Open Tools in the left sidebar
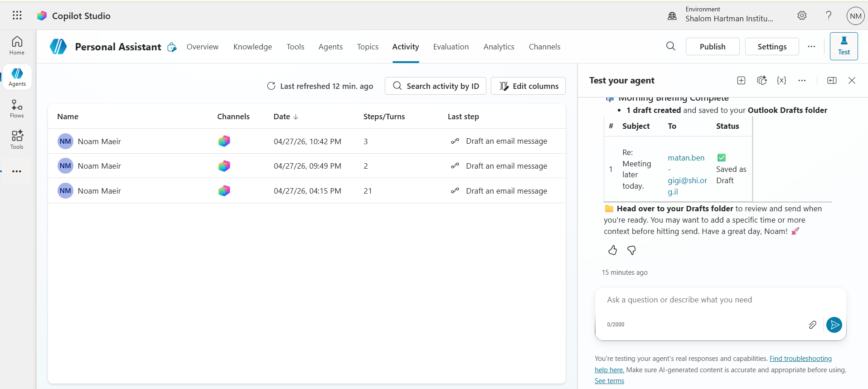Image resolution: width=868 pixels, height=389 pixels. (17, 140)
